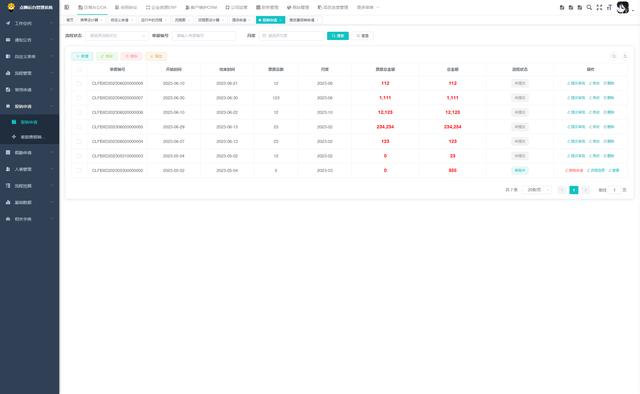Click the teal search button in filter row
640x394 pixels.
pos(338,36)
